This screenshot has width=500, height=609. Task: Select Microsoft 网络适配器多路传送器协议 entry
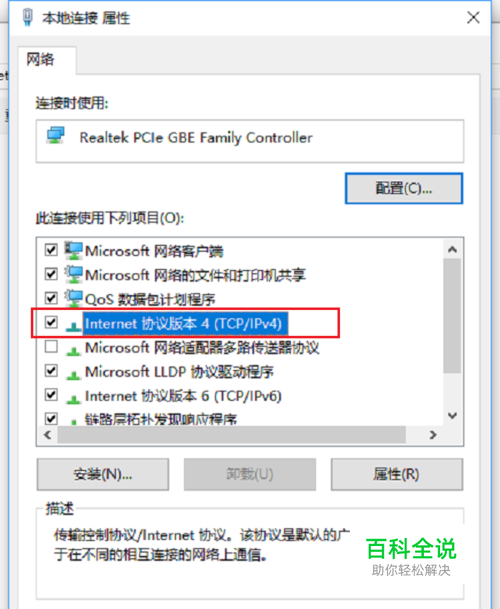[x=202, y=348]
